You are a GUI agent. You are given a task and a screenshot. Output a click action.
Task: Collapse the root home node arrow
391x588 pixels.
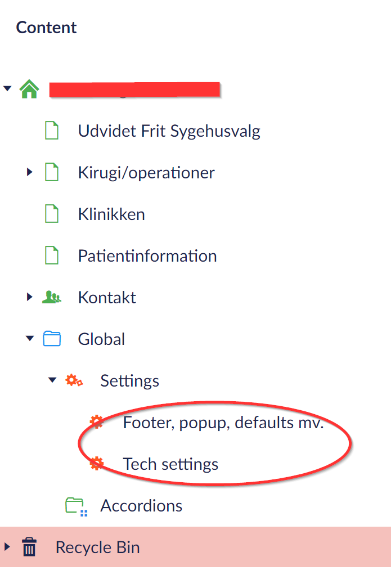pyautogui.click(x=7, y=89)
